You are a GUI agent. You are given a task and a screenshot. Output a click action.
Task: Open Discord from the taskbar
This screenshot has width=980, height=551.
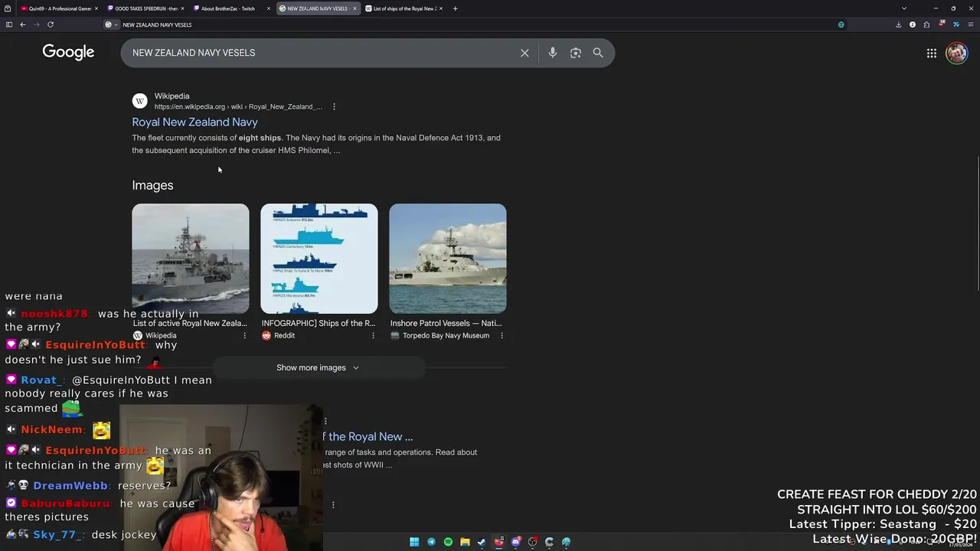click(515, 542)
